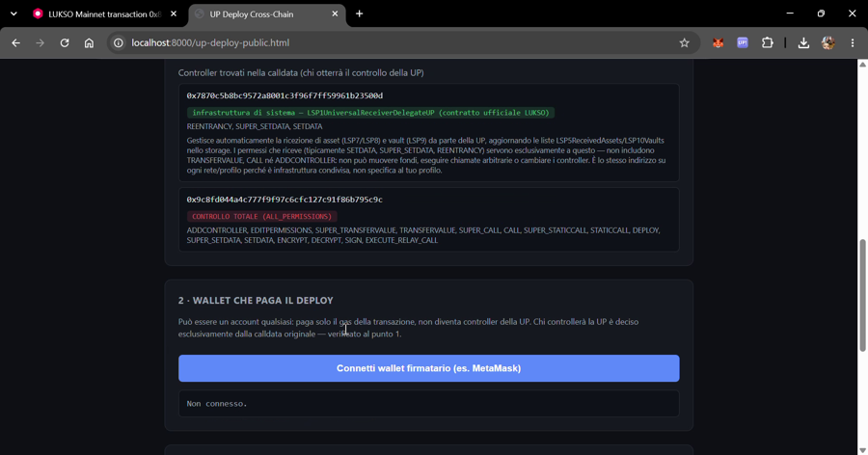Select the UP Deploy Cross-Chain tab
This screenshot has width=868, height=455.
point(267,13)
